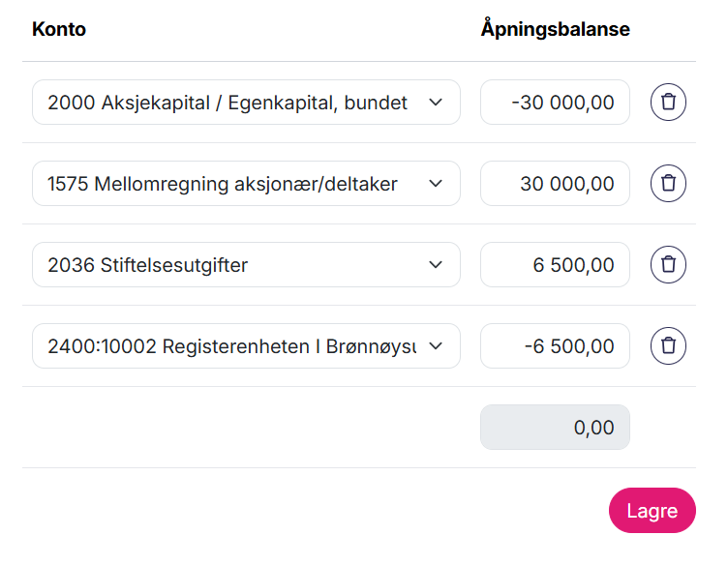Click the chevron arrow beside 2400:10002 Registerenheten

[x=436, y=346]
